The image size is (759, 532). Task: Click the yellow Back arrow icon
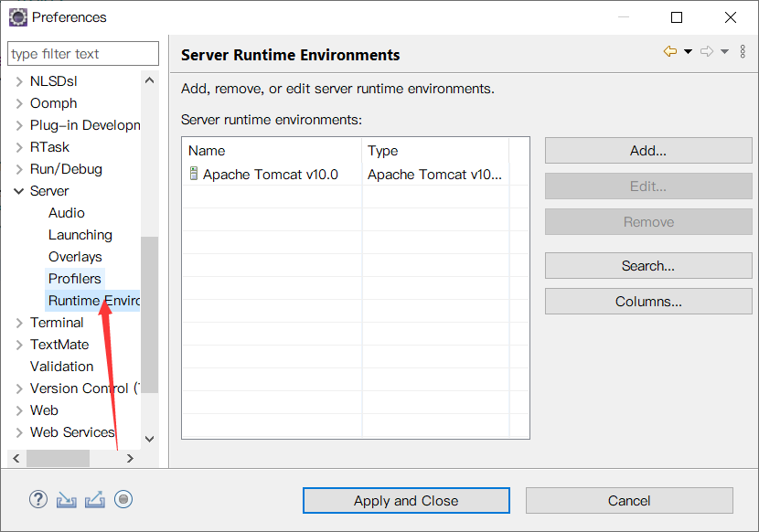pyautogui.click(x=670, y=52)
